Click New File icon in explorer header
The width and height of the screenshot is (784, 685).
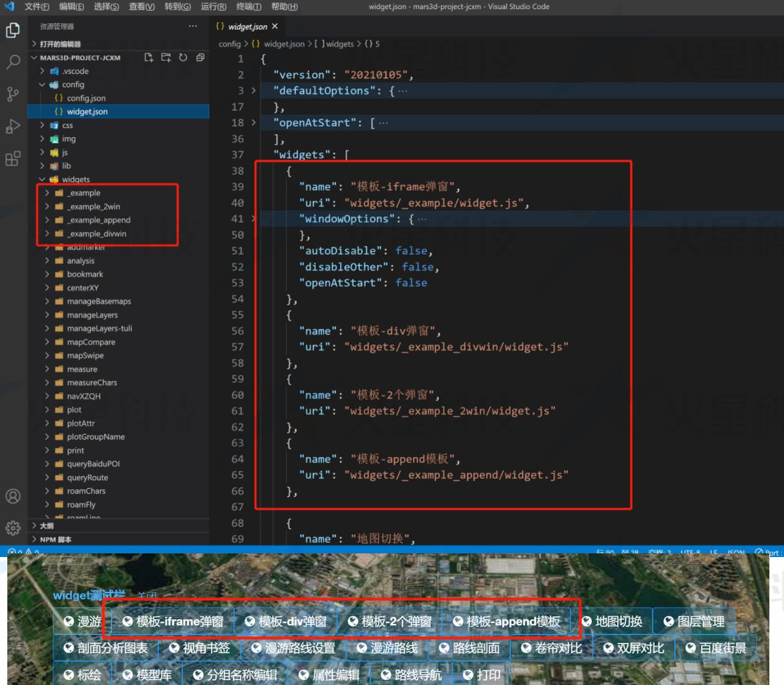tap(148, 57)
